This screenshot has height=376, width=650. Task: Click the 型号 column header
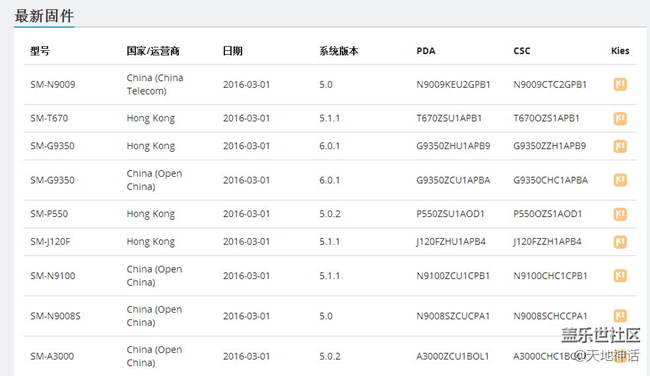point(40,51)
